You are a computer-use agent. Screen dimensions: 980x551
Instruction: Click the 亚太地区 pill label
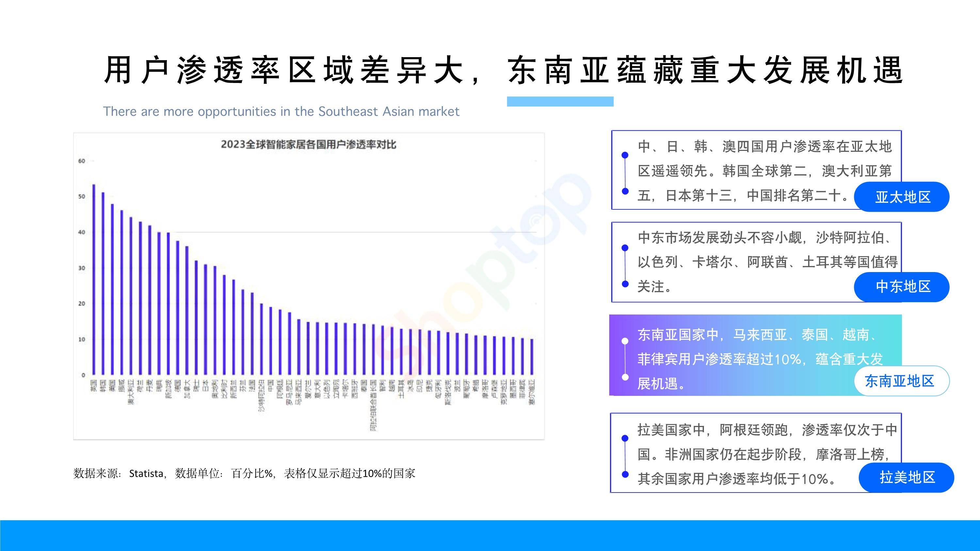901,197
